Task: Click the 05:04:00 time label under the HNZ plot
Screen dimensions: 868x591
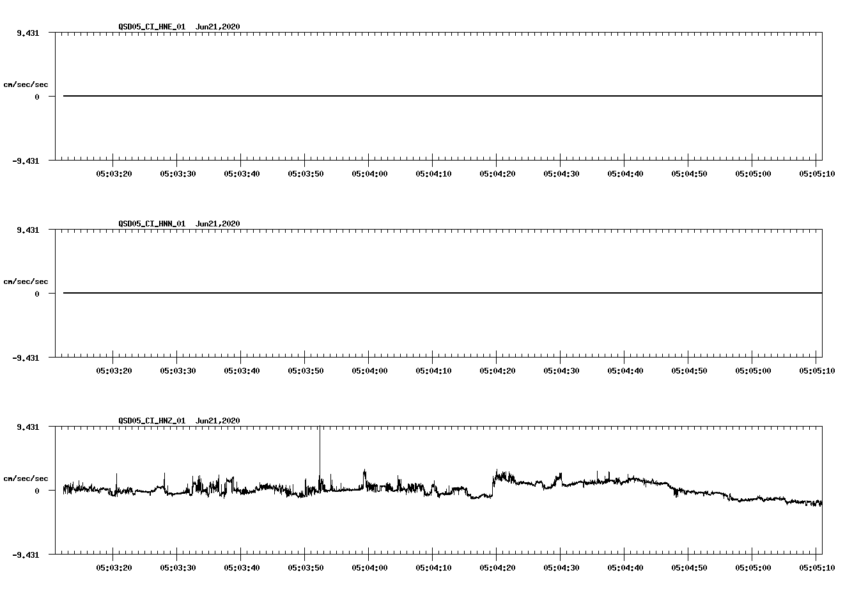Action: (369, 568)
